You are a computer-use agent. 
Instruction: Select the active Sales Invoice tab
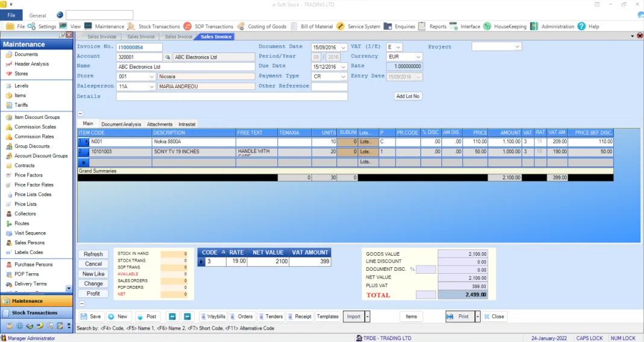pos(216,37)
